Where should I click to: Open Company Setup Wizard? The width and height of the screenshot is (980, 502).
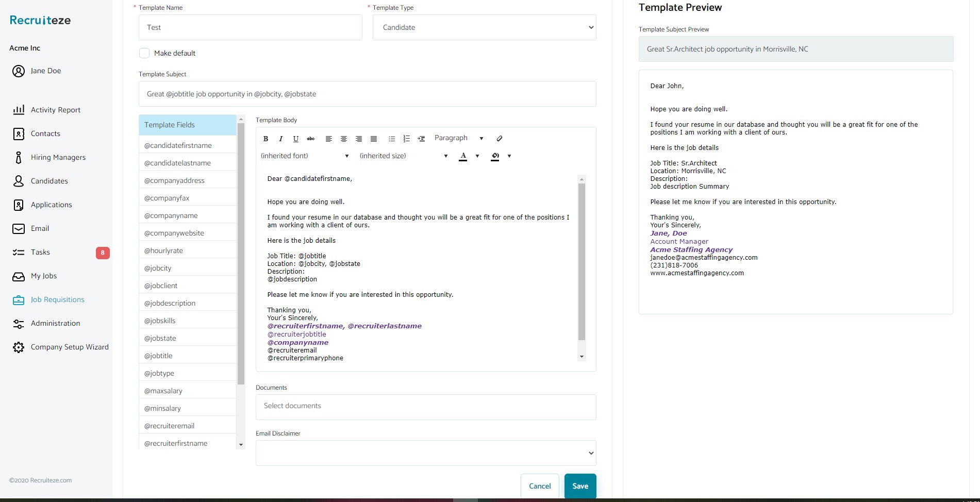pos(70,347)
